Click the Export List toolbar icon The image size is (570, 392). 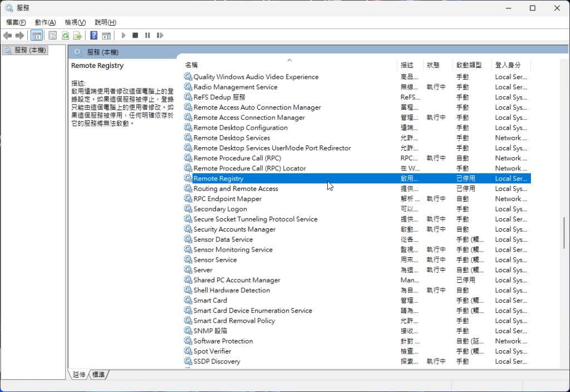(78, 36)
